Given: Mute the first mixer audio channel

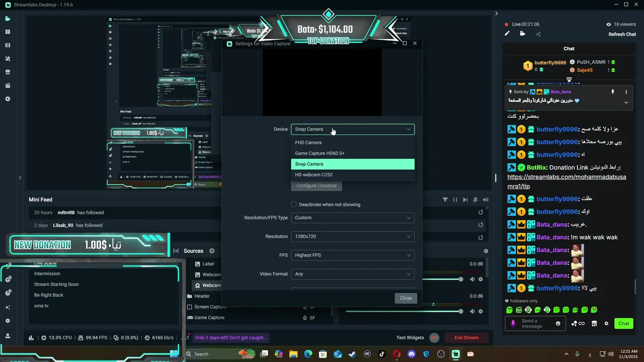Looking at the screenshot, I should tap(472, 279).
